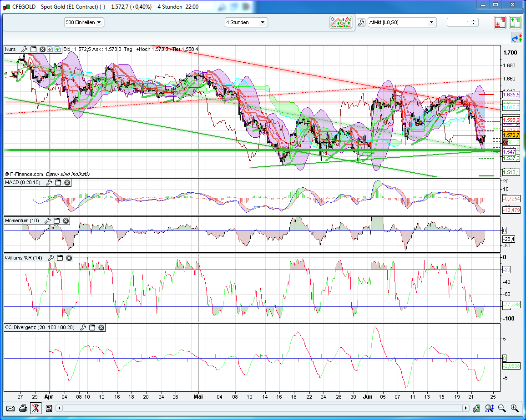
Task: Click the envelope mail icon
Action: (10, 408)
